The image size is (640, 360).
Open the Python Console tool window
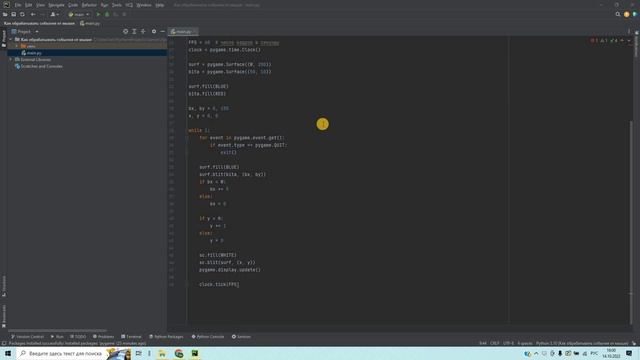click(208, 337)
